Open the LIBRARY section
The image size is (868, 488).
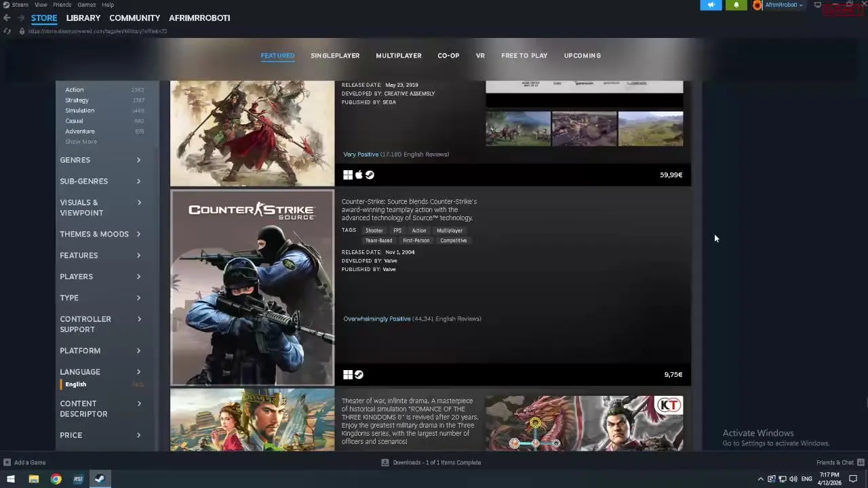click(x=83, y=18)
